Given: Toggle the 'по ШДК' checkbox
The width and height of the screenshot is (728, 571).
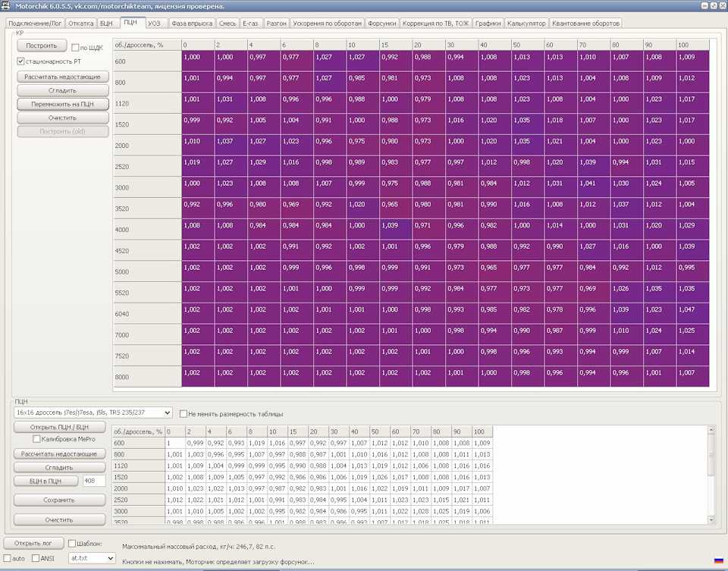Looking at the screenshot, I should point(75,47).
